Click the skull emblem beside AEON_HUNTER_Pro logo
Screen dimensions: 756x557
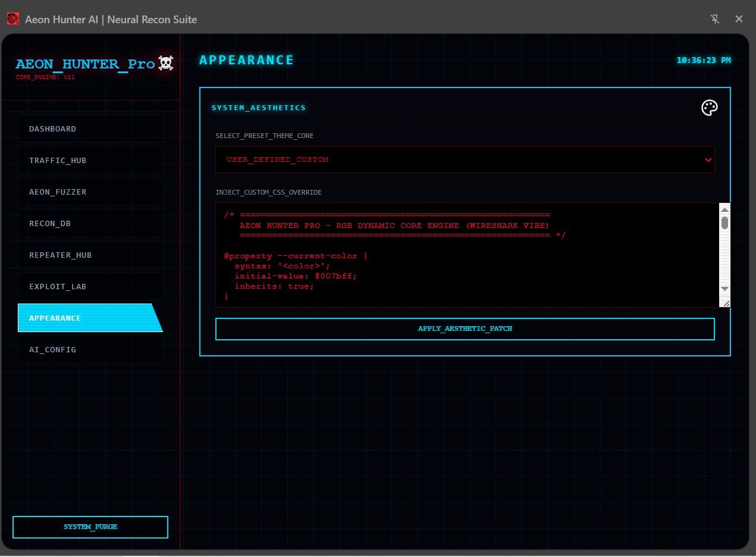pyautogui.click(x=166, y=62)
